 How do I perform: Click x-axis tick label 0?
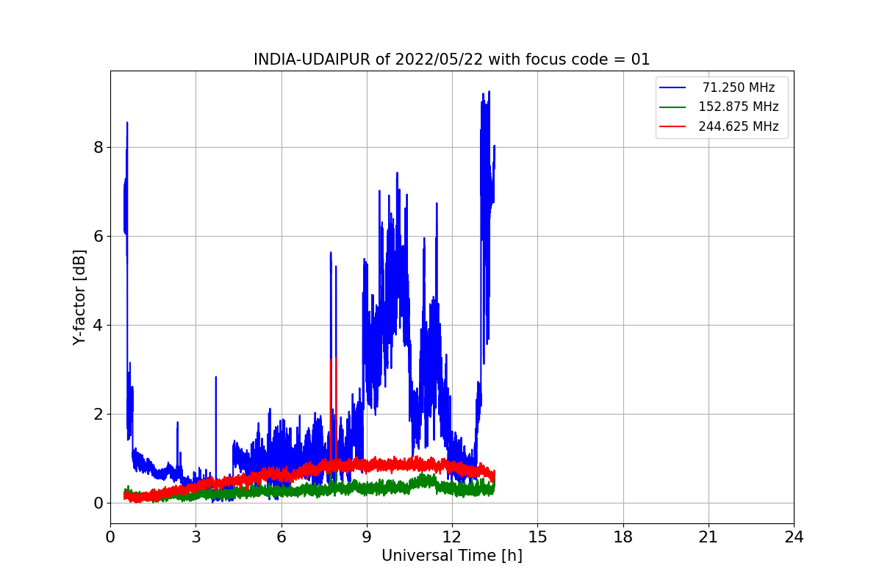pos(110,537)
